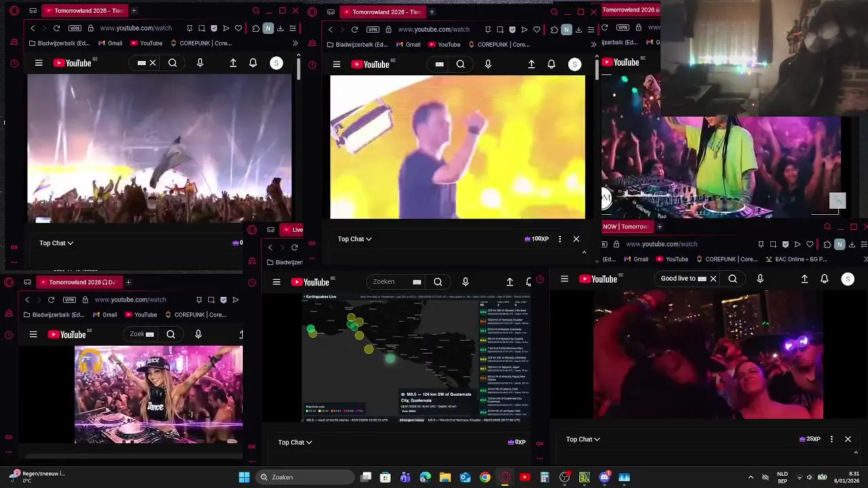Screen dimensions: 868x488
Task: Toggle VPN in top-middle window address bar
Action: tap(372, 30)
